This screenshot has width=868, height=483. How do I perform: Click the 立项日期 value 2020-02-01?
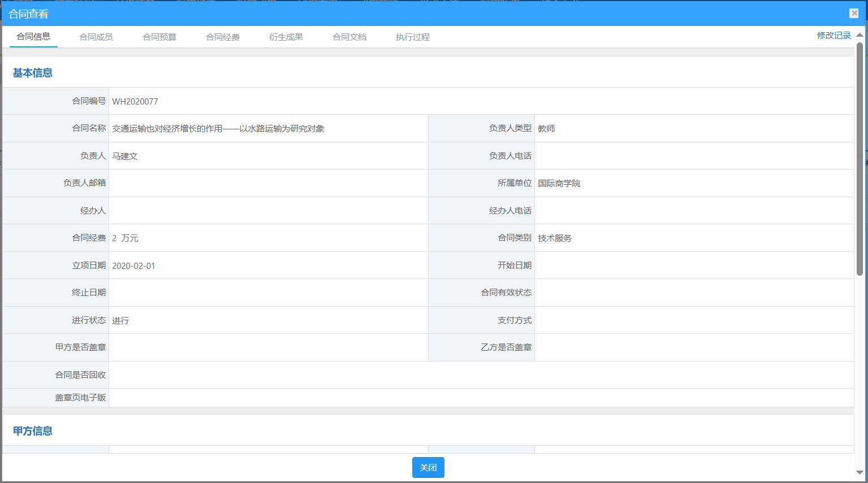[x=133, y=266]
